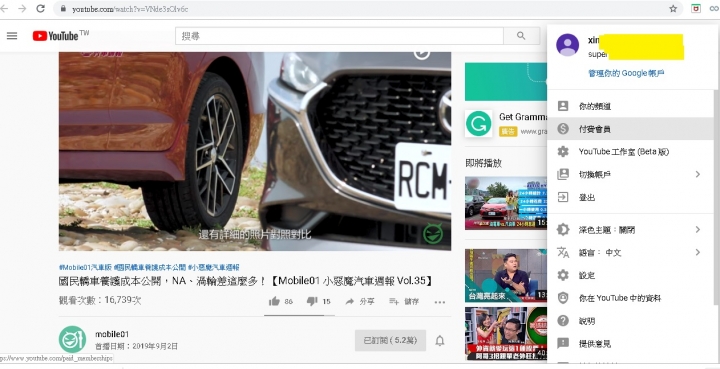Open first 即將播放 video thumbnail
This screenshot has width=720, height=369.
(506, 203)
